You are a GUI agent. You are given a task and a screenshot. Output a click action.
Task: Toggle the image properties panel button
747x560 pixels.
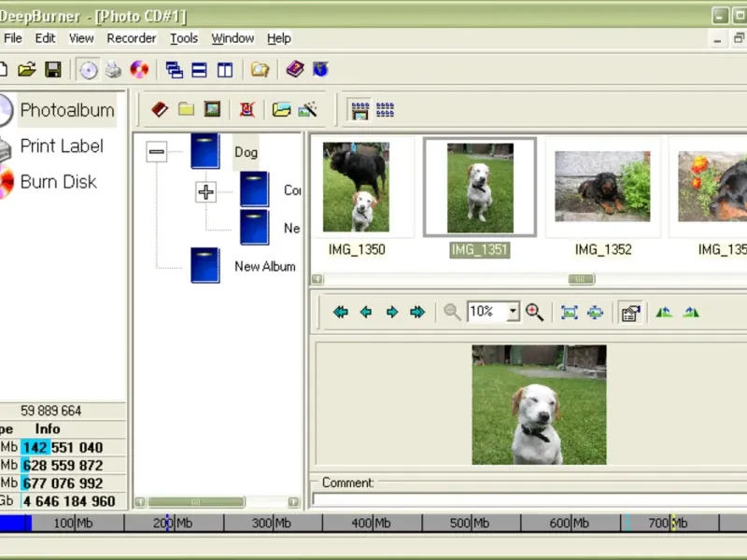630,313
